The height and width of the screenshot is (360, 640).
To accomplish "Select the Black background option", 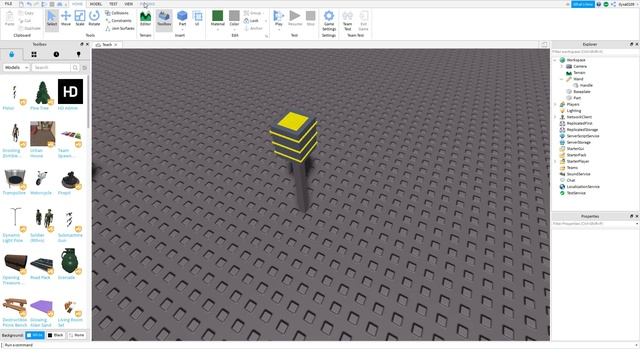I will [56, 335].
